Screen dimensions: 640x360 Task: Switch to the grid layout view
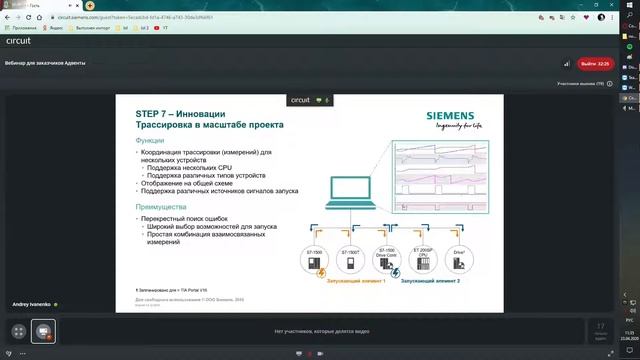[x=18, y=331]
